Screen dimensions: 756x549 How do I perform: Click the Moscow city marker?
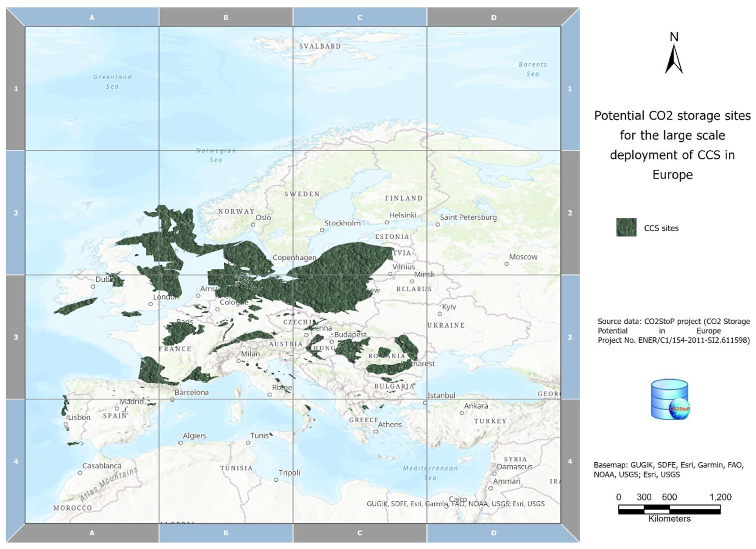pyautogui.click(x=506, y=264)
